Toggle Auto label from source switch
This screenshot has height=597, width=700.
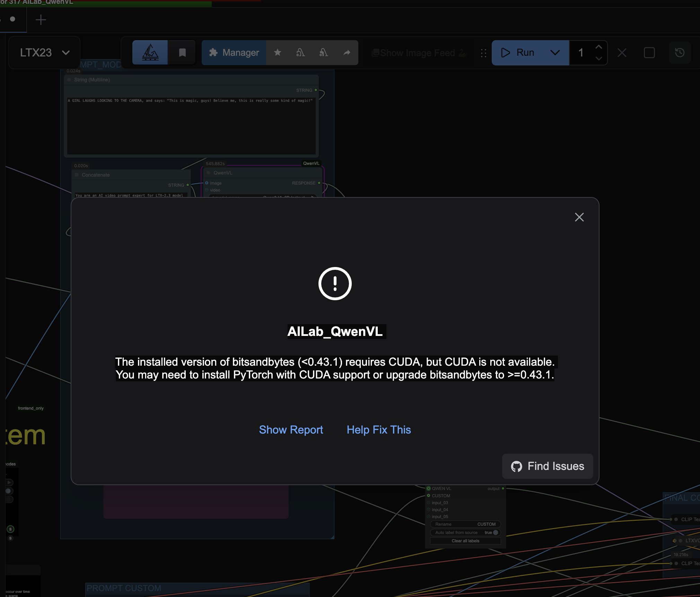click(x=496, y=533)
